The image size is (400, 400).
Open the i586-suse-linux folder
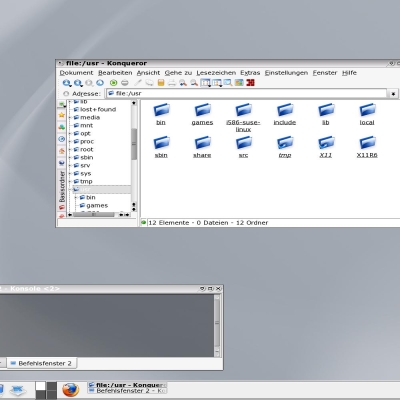coord(244,110)
